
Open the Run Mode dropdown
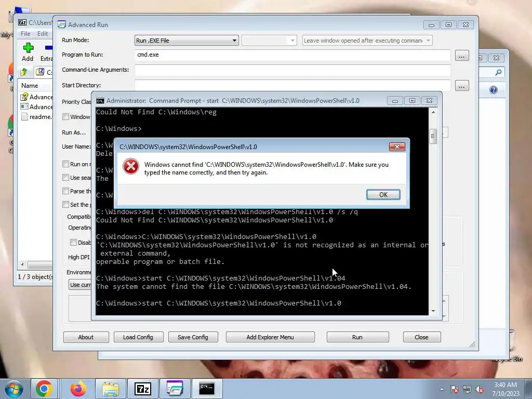[187, 41]
